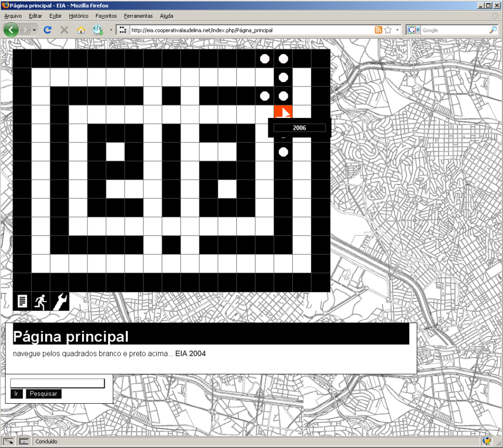Click the page source globe icon in toolbar
503x448 pixels.
tap(98, 30)
